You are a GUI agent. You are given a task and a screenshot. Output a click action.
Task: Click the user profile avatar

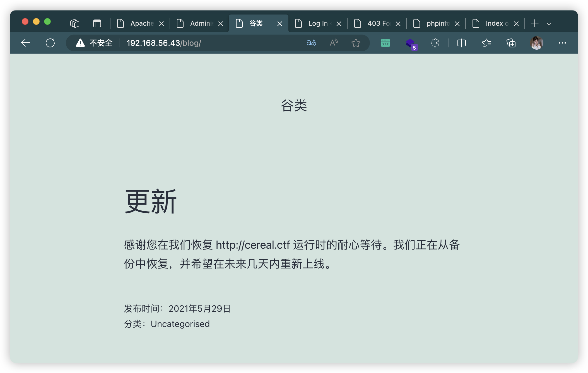click(x=536, y=43)
